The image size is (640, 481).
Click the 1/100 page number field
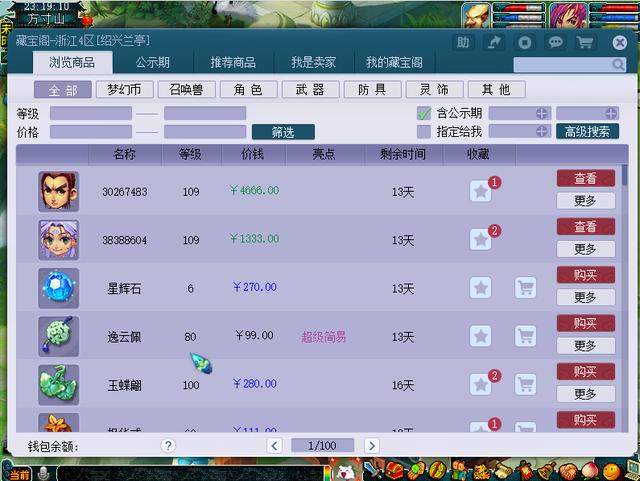click(x=322, y=445)
